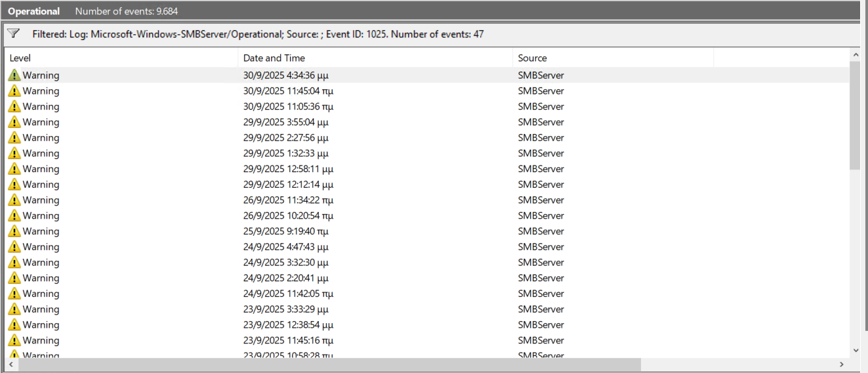Click Warning label in 30/9/2025 11:45:04 row
The height and width of the screenshot is (373, 868).
click(x=41, y=91)
